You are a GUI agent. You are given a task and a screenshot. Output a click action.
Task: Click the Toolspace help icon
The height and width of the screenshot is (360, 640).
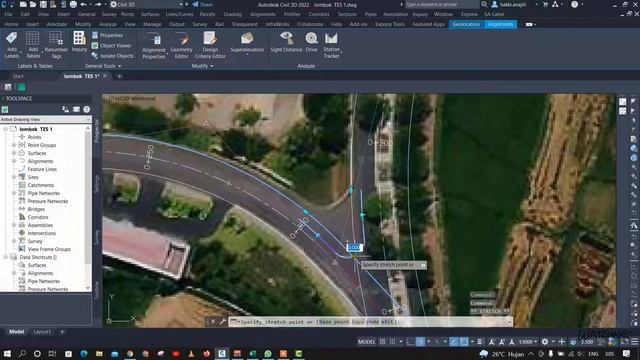pos(87,109)
